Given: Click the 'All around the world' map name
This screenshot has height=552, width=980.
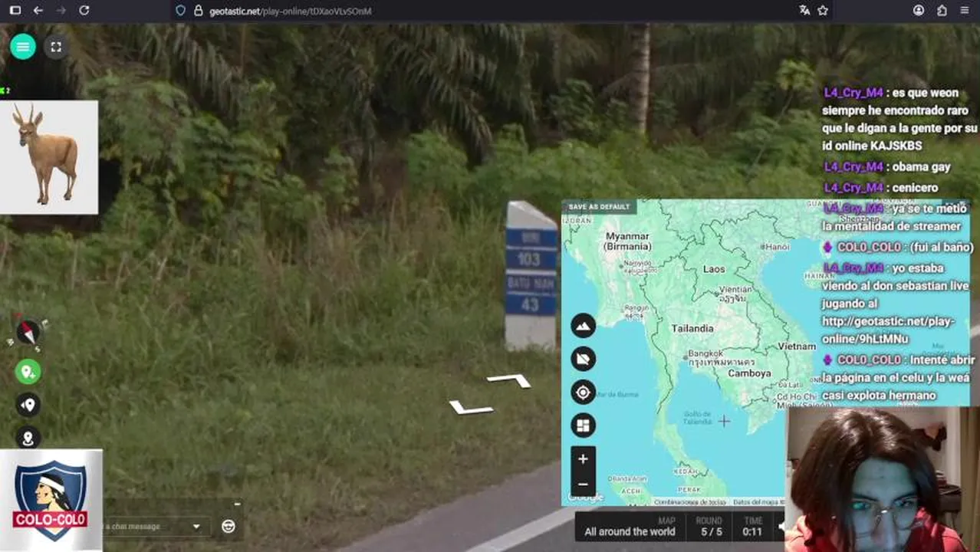Looking at the screenshot, I should coord(630,531).
